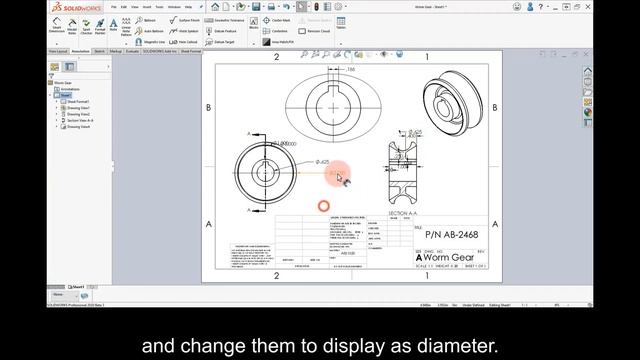Screen dimensions: 640x360
Task: Open the Linear Note Pattern tool
Action: tap(126, 27)
